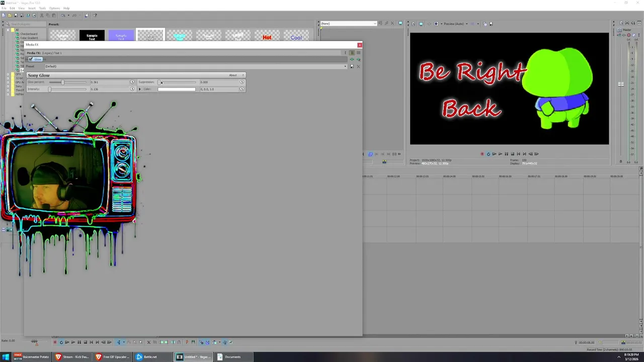Image resolution: width=644 pixels, height=362 pixels.
Task: Click the Video Preview external monitor icon
Action: pos(421,24)
